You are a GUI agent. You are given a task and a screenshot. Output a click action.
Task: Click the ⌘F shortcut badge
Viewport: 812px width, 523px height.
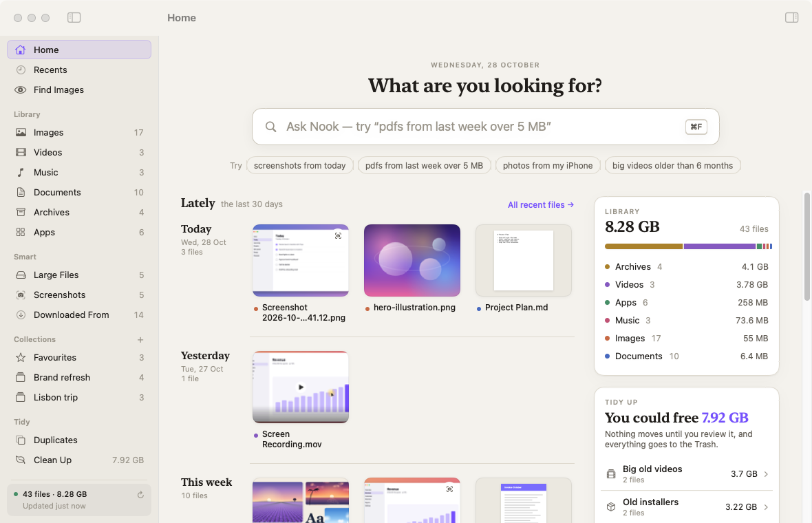(x=696, y=127)
